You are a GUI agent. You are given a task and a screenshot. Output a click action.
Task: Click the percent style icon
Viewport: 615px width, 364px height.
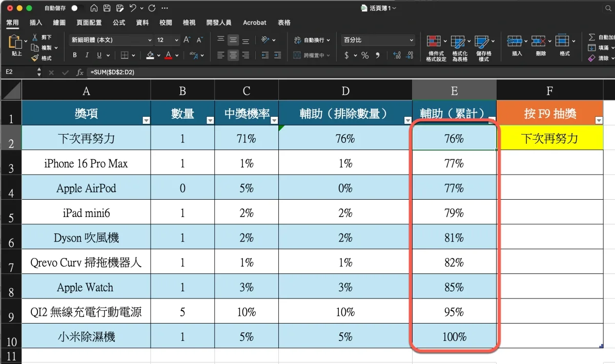pyautogui.click(x=365, y=55)
